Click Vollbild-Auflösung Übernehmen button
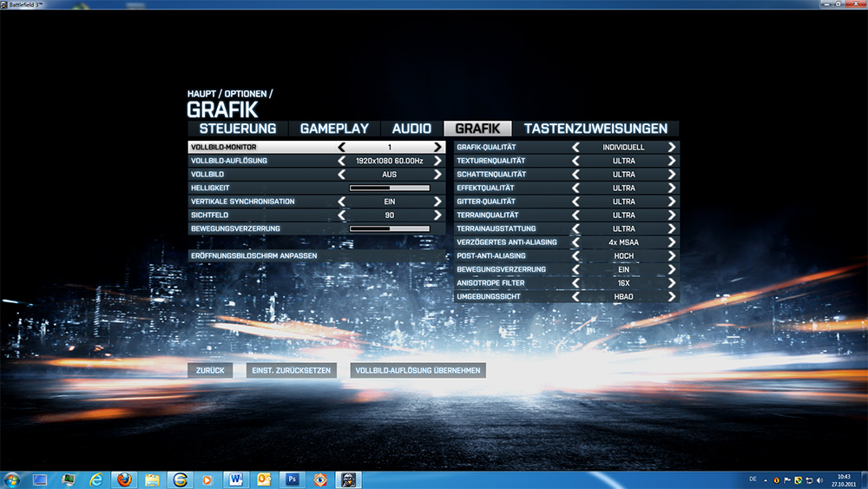The width and height of the screenshot is (868, 489). point(418,371)
